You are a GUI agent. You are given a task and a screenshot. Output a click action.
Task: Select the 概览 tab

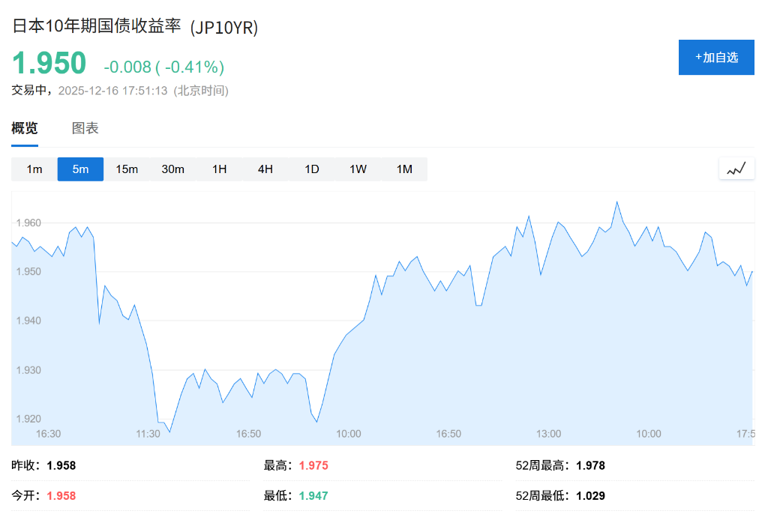point(25,128)
